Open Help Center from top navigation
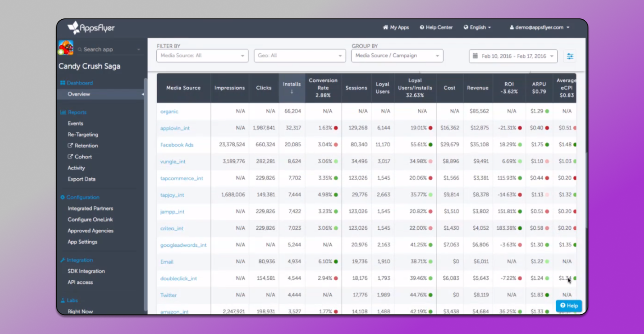Viewport: 644px width, 334px height. [436, 28]
